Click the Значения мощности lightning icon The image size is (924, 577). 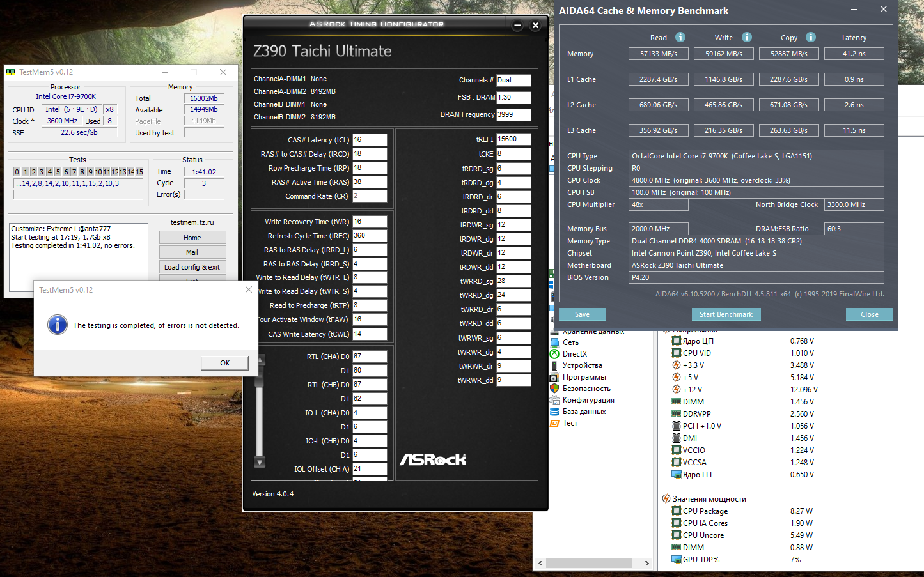tap(666, 499)
